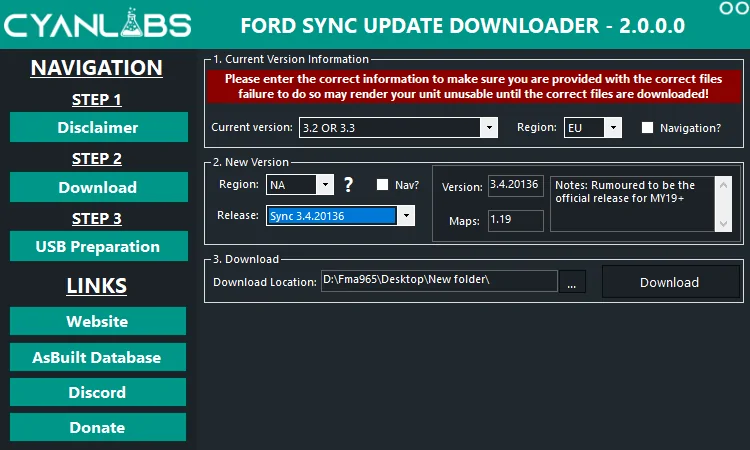
Task: Tick the Nav? checkbox for the new version
Action: [382, 185]
